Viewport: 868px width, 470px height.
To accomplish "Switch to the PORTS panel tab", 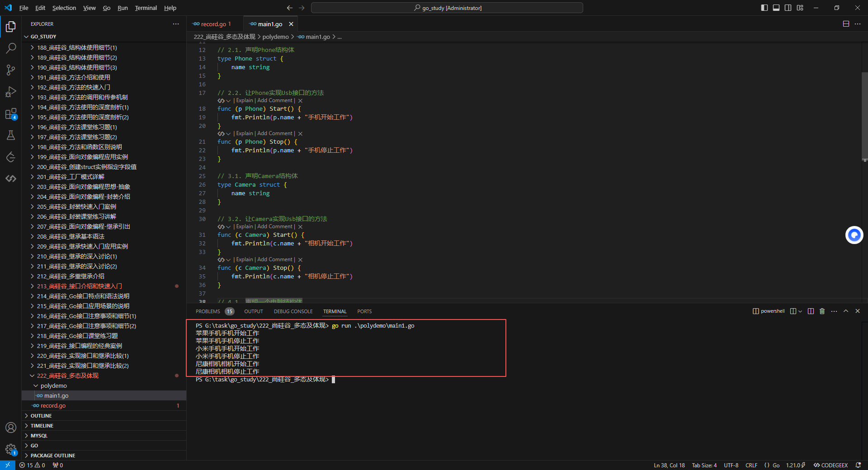I will click(x=364, y=311).
